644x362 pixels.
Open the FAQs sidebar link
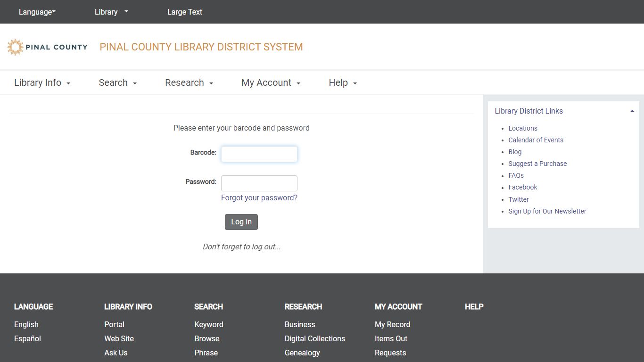tap(516, 175)
